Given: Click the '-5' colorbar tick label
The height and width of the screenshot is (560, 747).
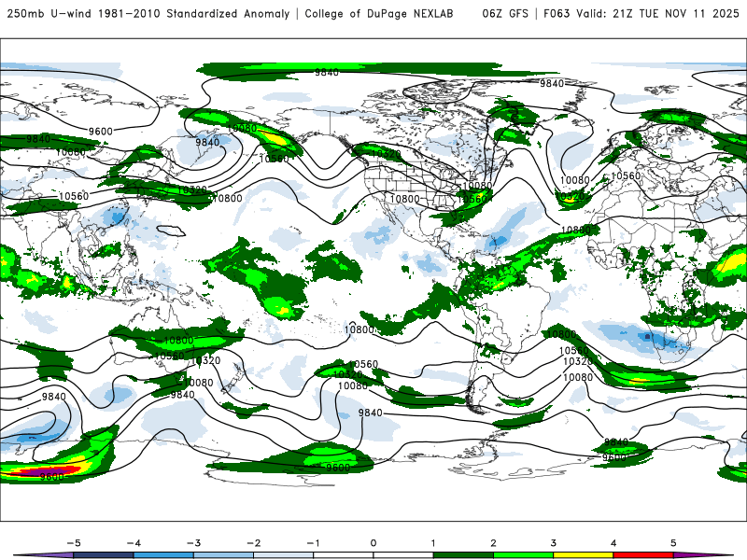Looking at the screenshot, I should coord(74,543).
